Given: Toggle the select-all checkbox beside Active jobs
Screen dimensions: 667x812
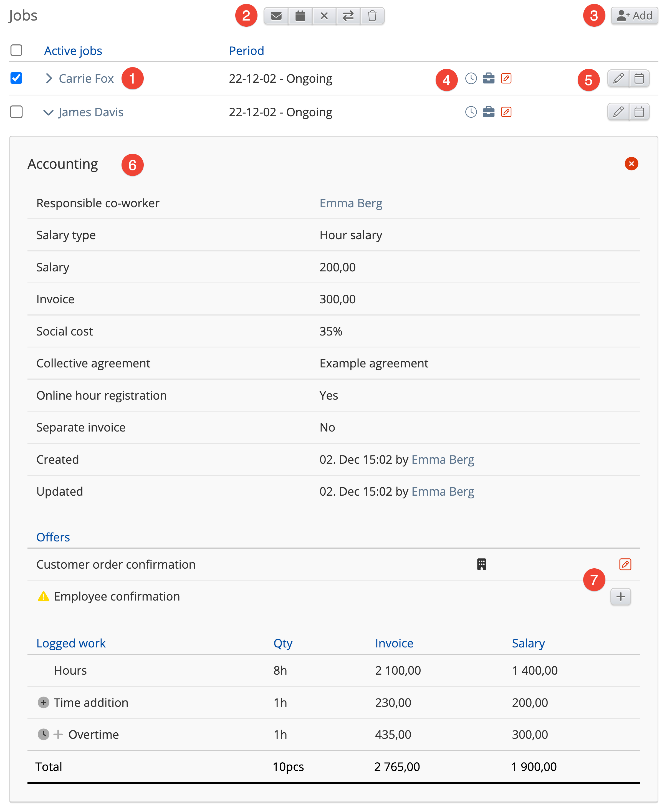Looking at the screenshot, I should (x=16, y=50).
